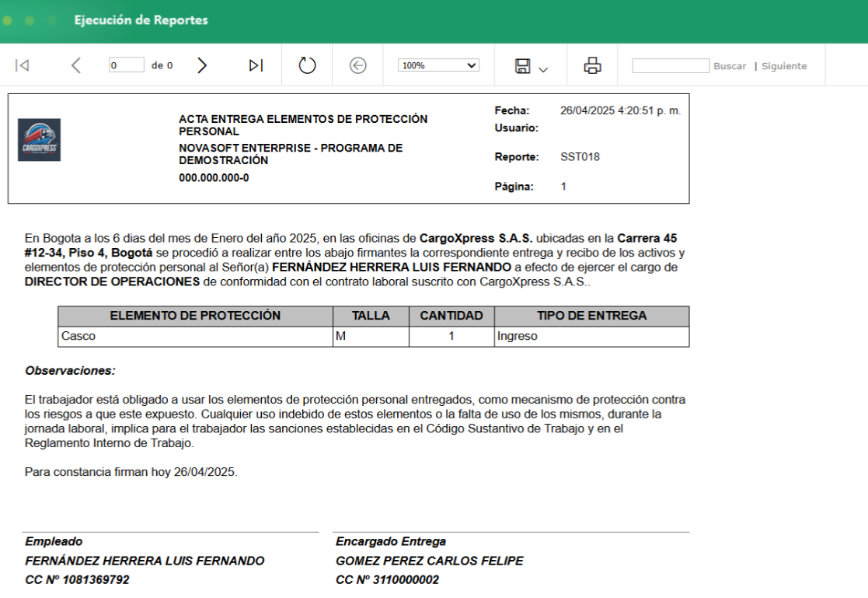Click the TIPO DE ENTREGA column header
The width and height of the screenshot is (868, 598).
coord(592,316)
